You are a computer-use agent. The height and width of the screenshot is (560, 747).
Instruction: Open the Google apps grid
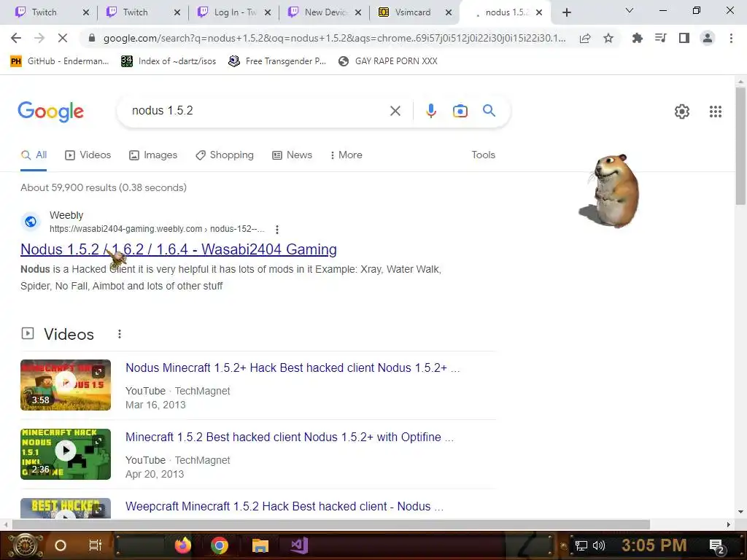[715, 112]
